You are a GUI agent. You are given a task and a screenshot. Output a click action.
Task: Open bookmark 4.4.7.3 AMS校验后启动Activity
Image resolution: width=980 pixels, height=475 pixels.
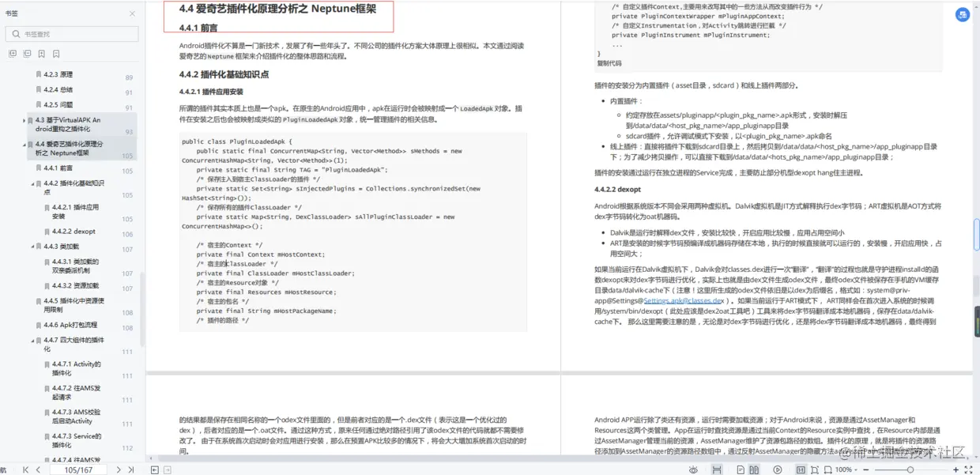pos(77,417)
